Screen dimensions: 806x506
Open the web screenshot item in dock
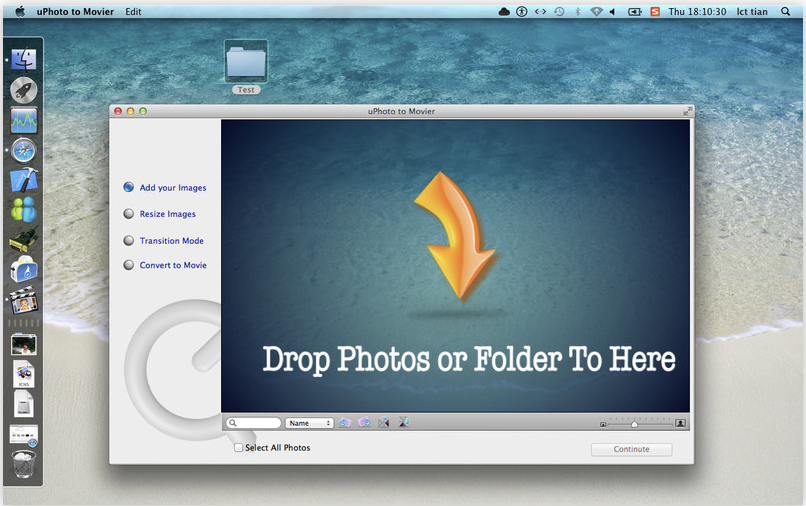[24, 435]
